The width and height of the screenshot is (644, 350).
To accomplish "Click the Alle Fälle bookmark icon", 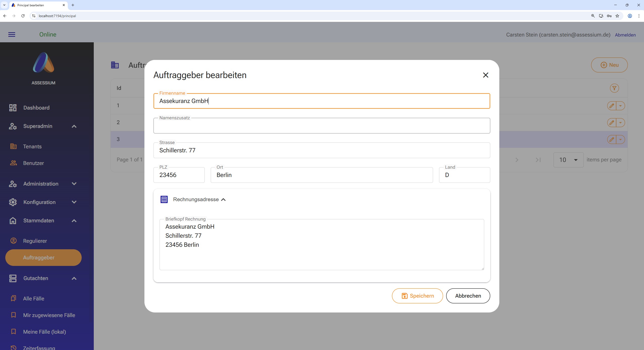I will point(13,298).
